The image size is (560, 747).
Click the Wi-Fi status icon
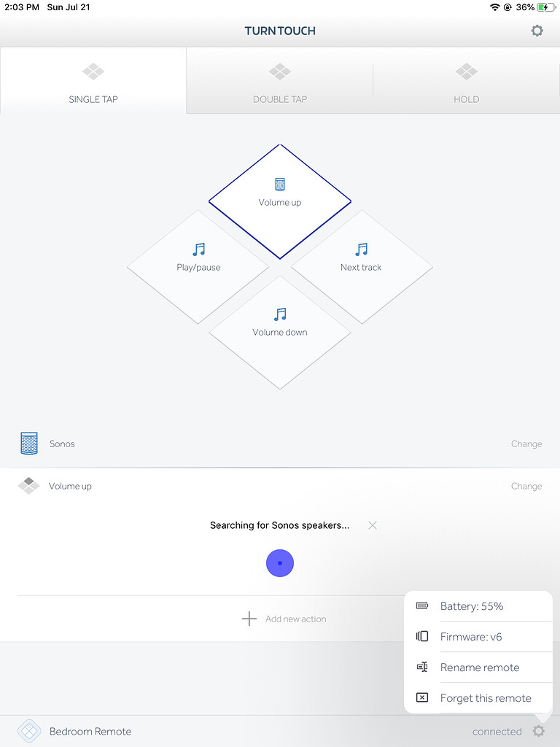click(x=495, y=7)
